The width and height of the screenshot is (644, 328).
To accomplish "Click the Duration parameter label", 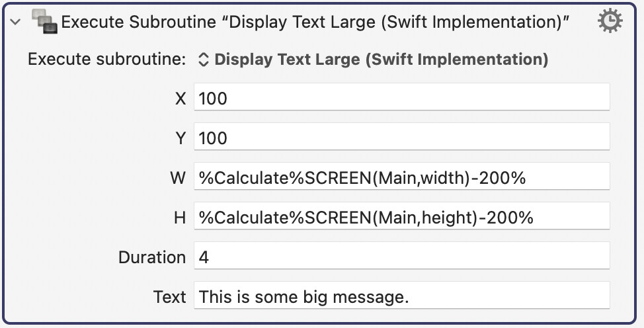I will pos(152,257).
